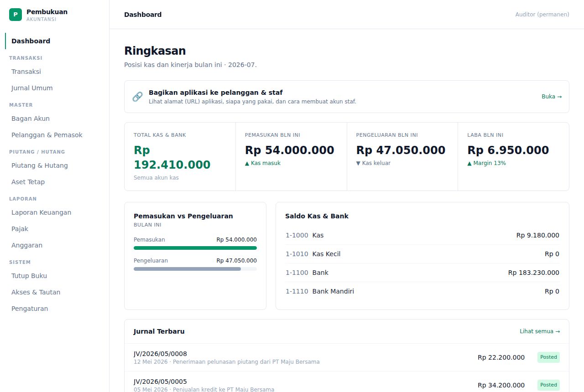This screenshot has width=584, height=392.
Task: Click the Pengeluaran gray progress bar
Action: pyautogui.click(x=187, y=269)
